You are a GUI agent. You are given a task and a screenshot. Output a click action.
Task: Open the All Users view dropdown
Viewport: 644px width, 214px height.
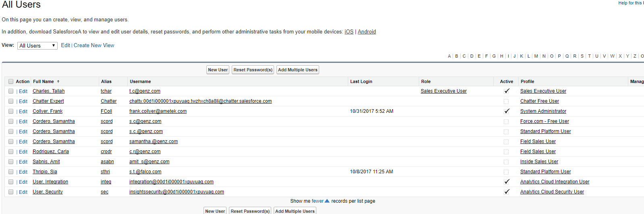coord(37,46)
